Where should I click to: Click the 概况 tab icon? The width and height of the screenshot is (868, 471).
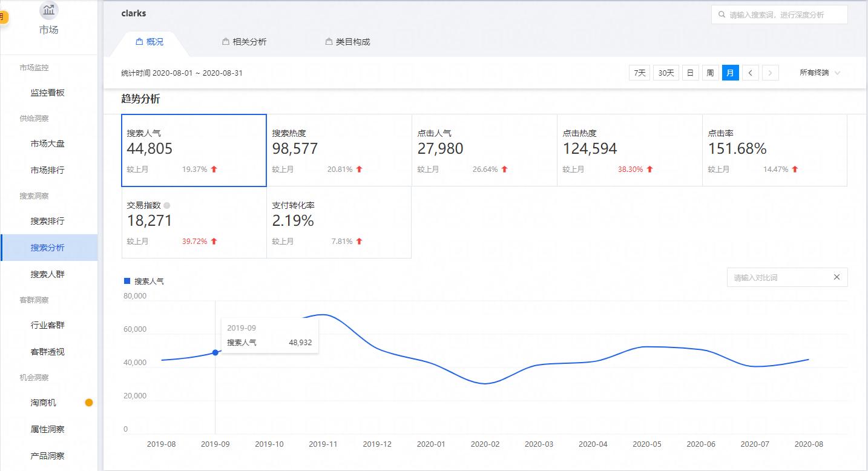139,42
